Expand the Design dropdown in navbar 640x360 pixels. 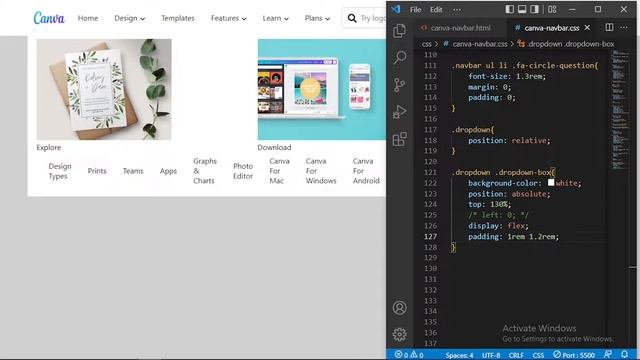click(129, 18)
